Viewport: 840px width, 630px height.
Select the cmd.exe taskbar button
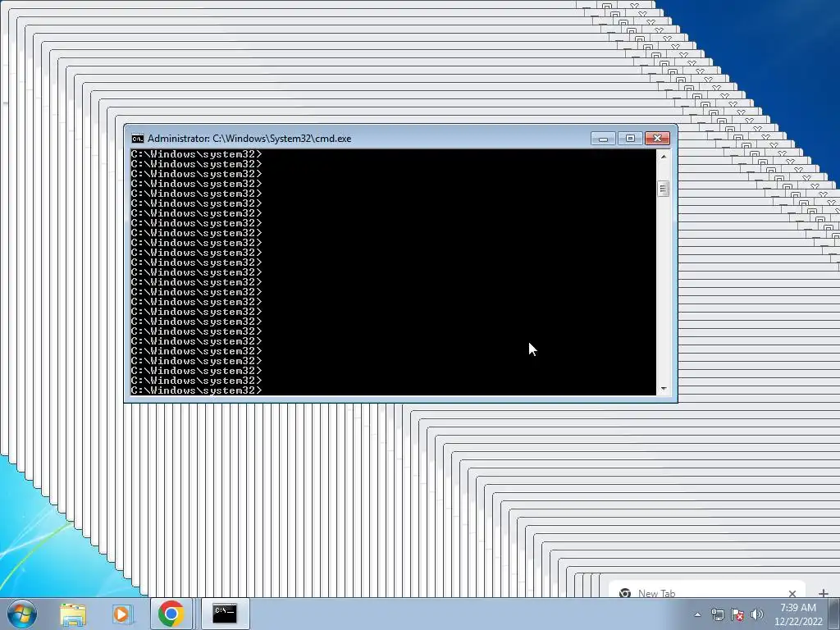tap(224, 614)
